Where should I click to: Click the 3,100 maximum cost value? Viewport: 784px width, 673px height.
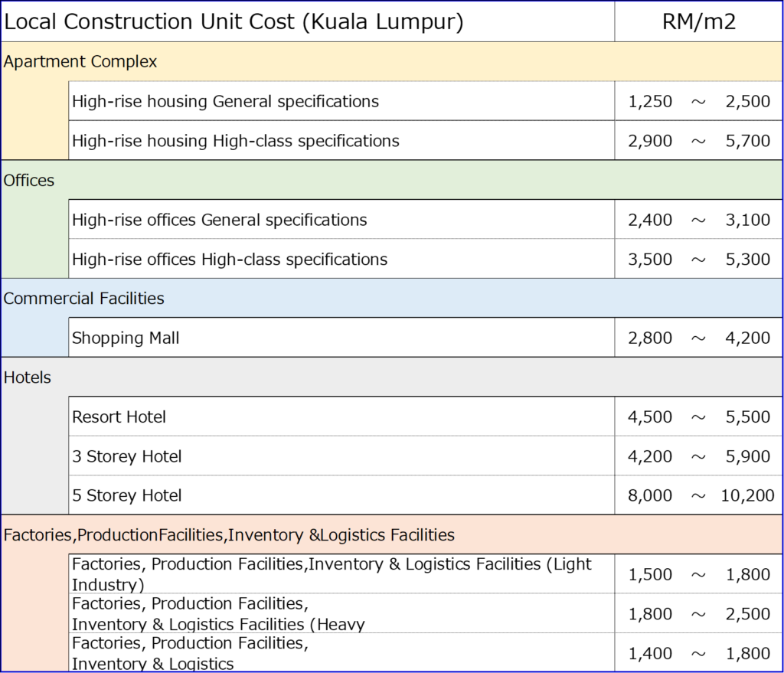(x=748, y=220)
